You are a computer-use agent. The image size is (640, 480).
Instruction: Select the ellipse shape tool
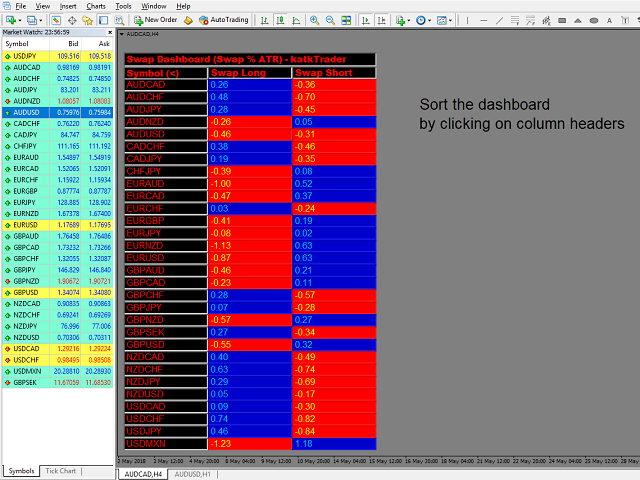pos(594,20)
